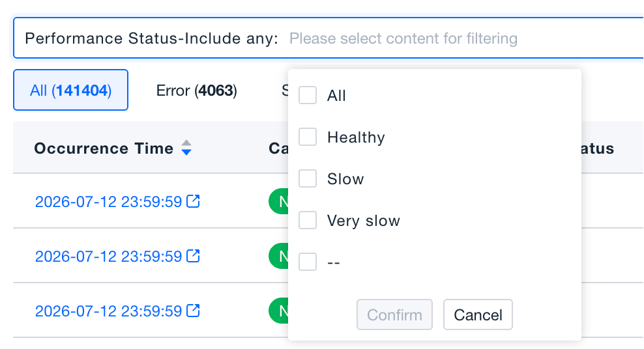Check the Slow performance status option

(x=308, y=178)
